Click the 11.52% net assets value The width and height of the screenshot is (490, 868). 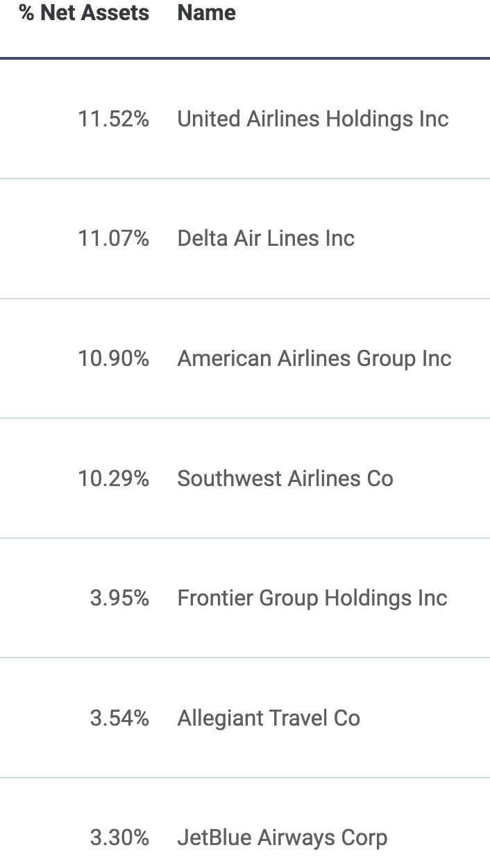(x=113, y=119)
